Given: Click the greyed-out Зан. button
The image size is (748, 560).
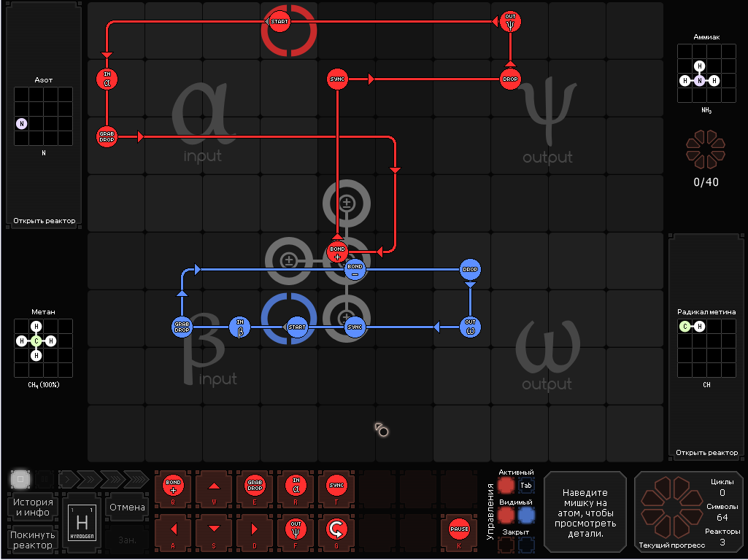Looking at the screenshot, I should click(128, 540).
